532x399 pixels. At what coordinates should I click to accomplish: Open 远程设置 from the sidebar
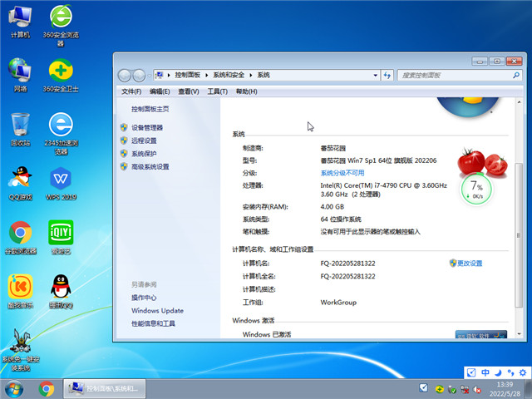click(144, 140)
